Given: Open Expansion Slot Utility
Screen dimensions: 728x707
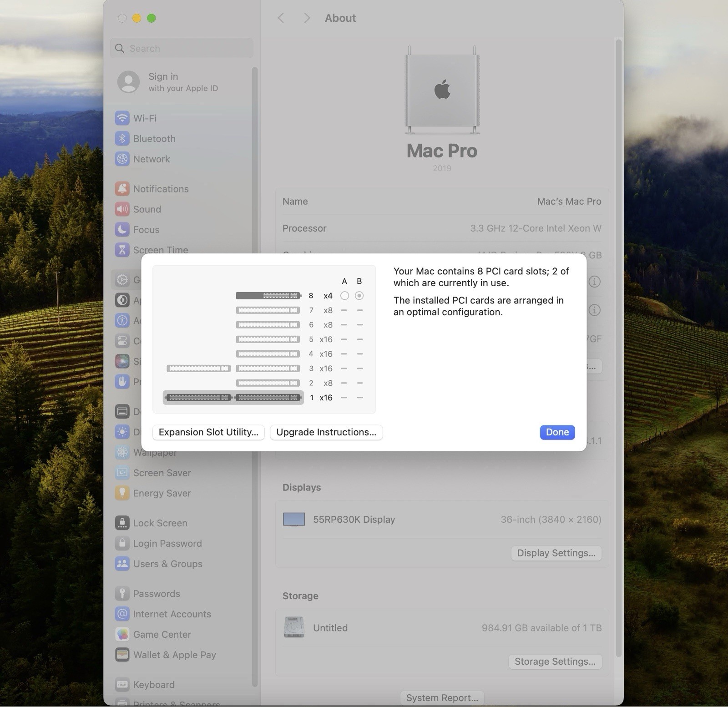Looking at the screenshot, I should tap(208, 432).
